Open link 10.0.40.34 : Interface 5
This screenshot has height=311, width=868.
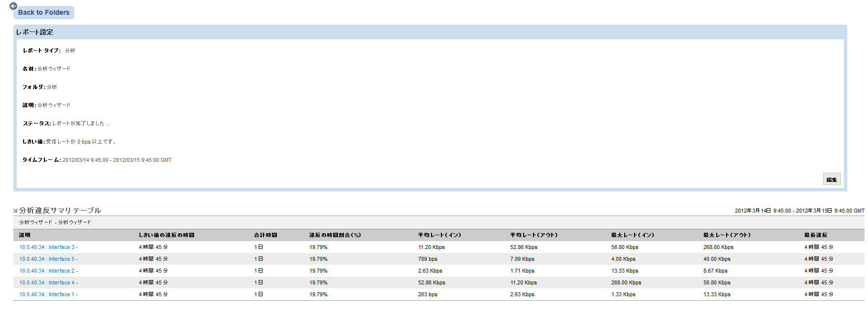tap(48, 259)
